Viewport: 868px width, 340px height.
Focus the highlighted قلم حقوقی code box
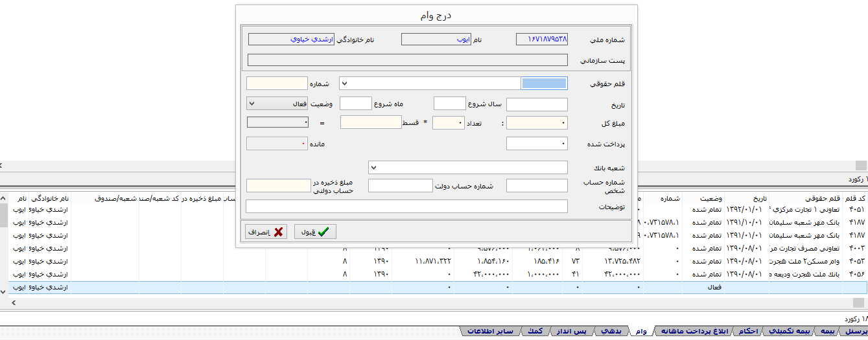click(544, 83)
